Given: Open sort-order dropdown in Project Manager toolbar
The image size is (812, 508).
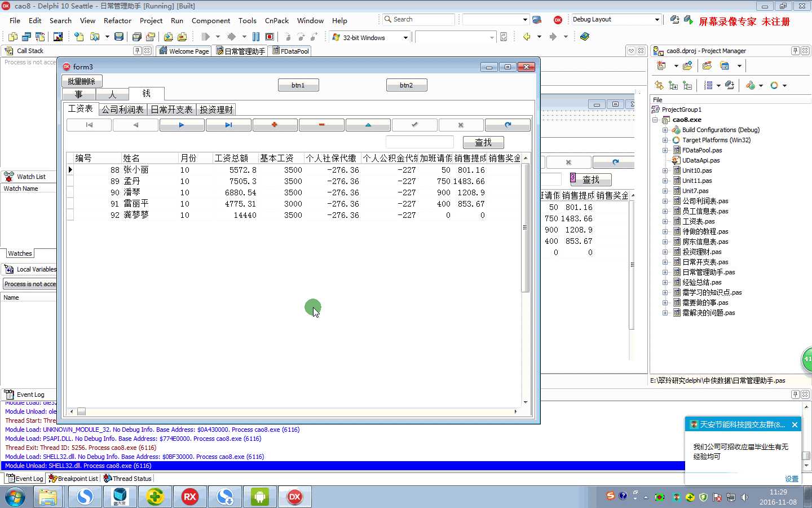Looking at the screenshot, I should (x=718, y=86).
